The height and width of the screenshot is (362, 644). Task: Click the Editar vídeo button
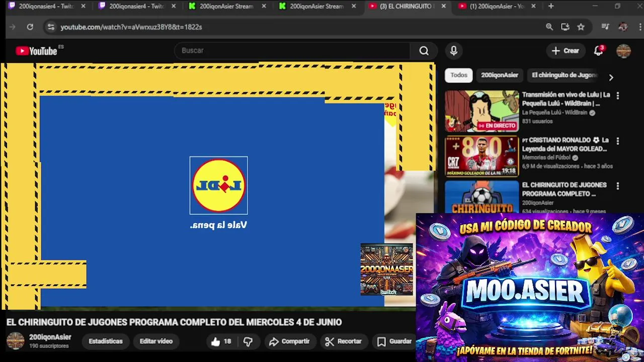point(156,341)
